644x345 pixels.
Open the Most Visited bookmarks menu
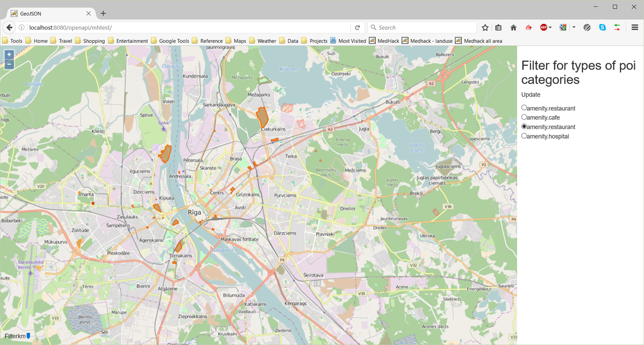pyautogui.click(x=348, y=41)
